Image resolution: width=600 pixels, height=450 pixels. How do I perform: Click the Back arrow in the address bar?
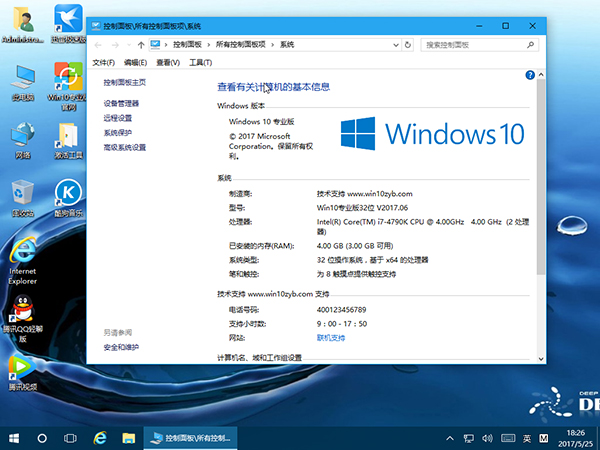click(99, 45)
